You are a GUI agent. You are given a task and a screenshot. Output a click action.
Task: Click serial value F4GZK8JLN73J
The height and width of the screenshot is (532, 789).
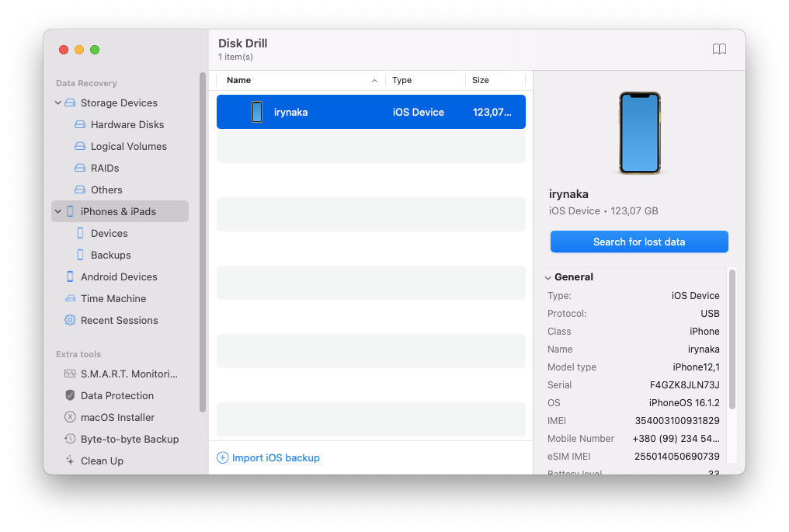684,384
